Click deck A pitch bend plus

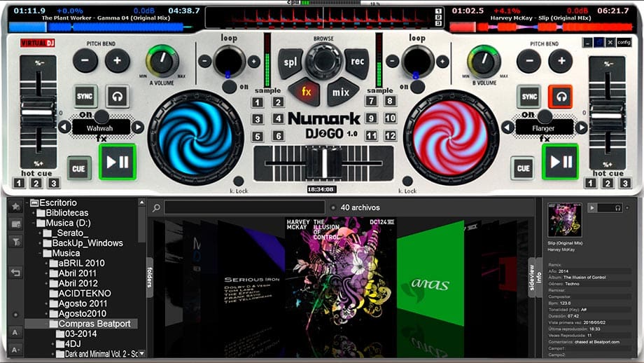pyautogui.click(x=118, y=60)
